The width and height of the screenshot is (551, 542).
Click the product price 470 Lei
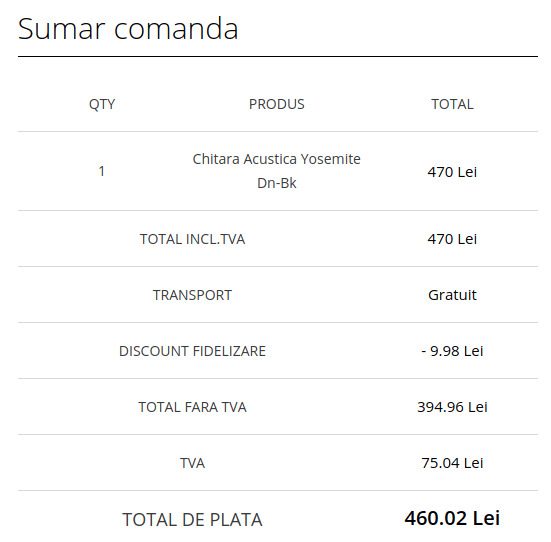[x=452, y=172]
